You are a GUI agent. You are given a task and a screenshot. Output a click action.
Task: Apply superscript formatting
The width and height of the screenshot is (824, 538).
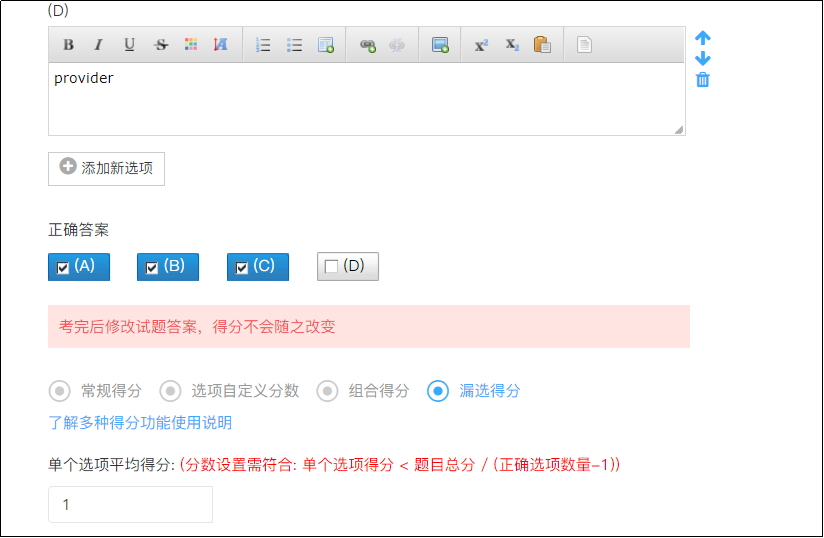(481, 45)
